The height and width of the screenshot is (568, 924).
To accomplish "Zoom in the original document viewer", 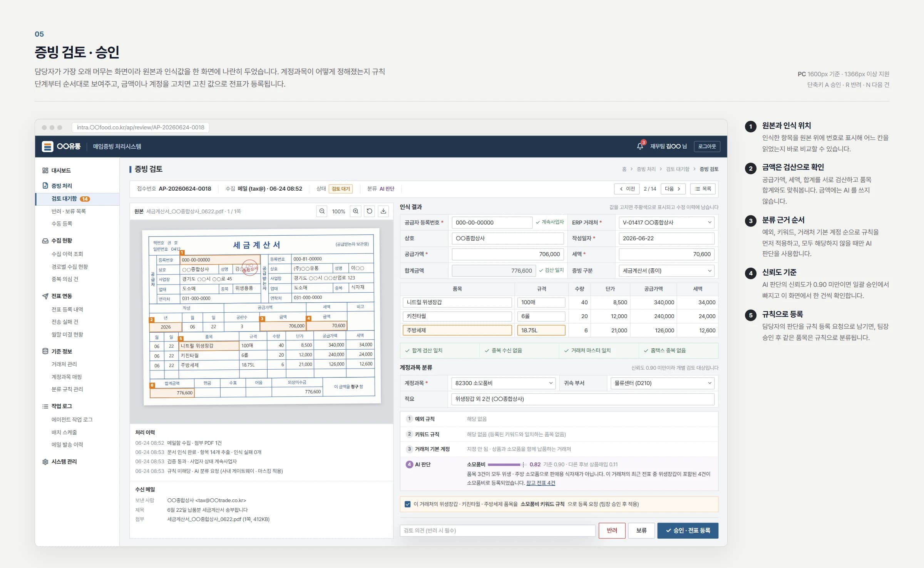I will [355, 211].
